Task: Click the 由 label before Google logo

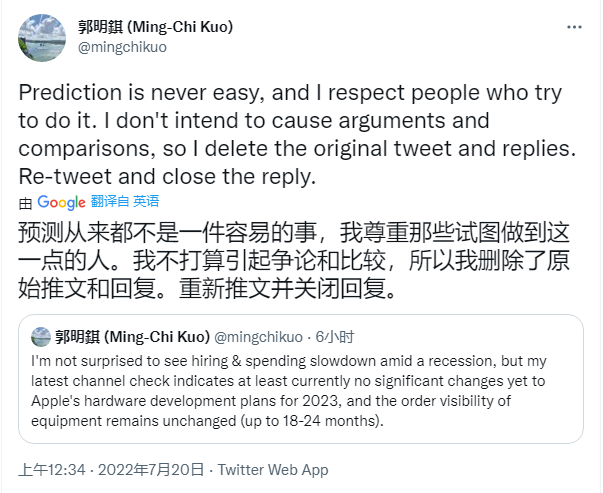Action: coord(25,202)
